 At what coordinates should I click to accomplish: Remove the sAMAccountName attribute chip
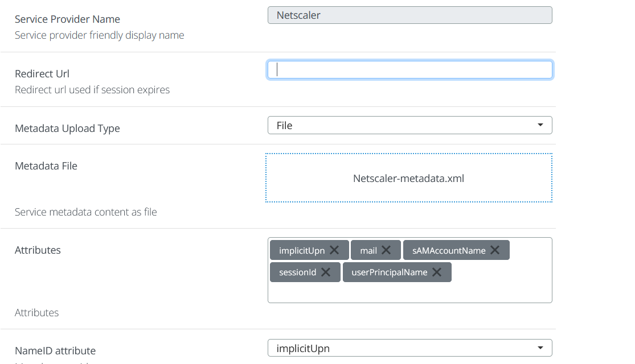495,249
